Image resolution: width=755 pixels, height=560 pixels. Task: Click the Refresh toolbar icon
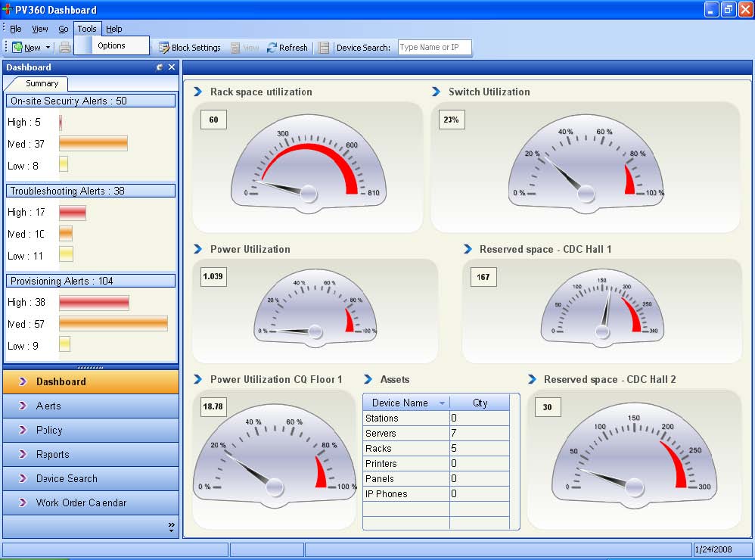coord(272,48)
